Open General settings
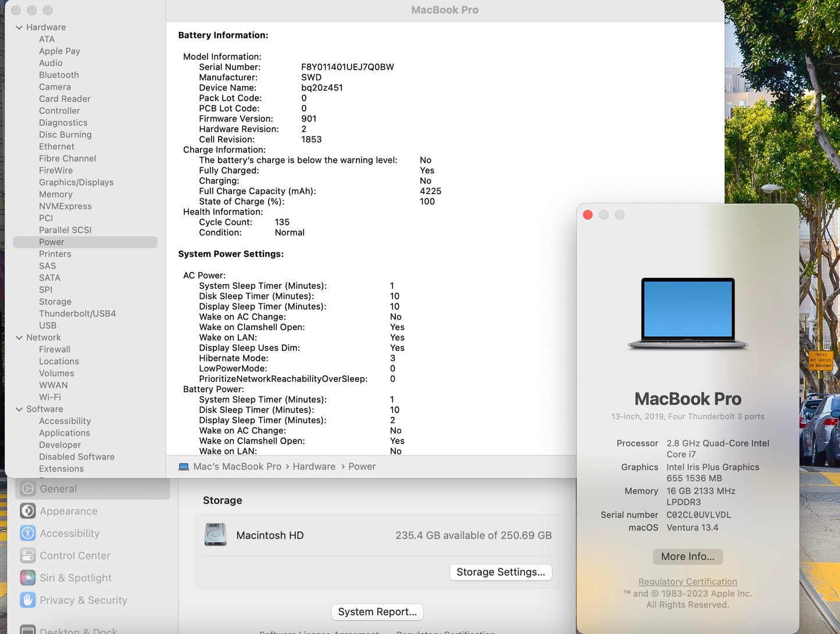This screenshot has width=840, height=634. pos(58,489)
